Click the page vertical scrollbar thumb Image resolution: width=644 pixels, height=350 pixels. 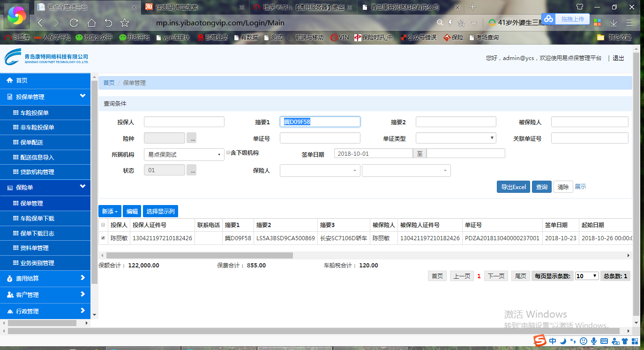click(x=637, y=183)
